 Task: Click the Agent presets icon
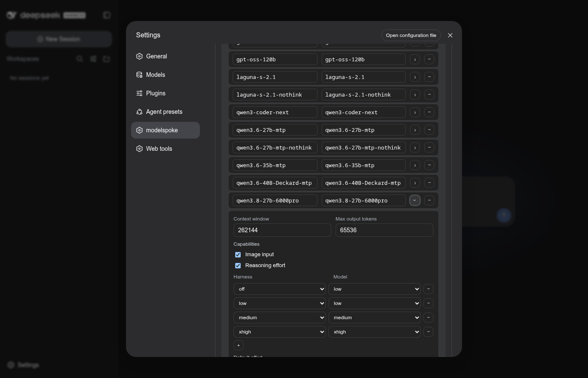click(139, 112)
